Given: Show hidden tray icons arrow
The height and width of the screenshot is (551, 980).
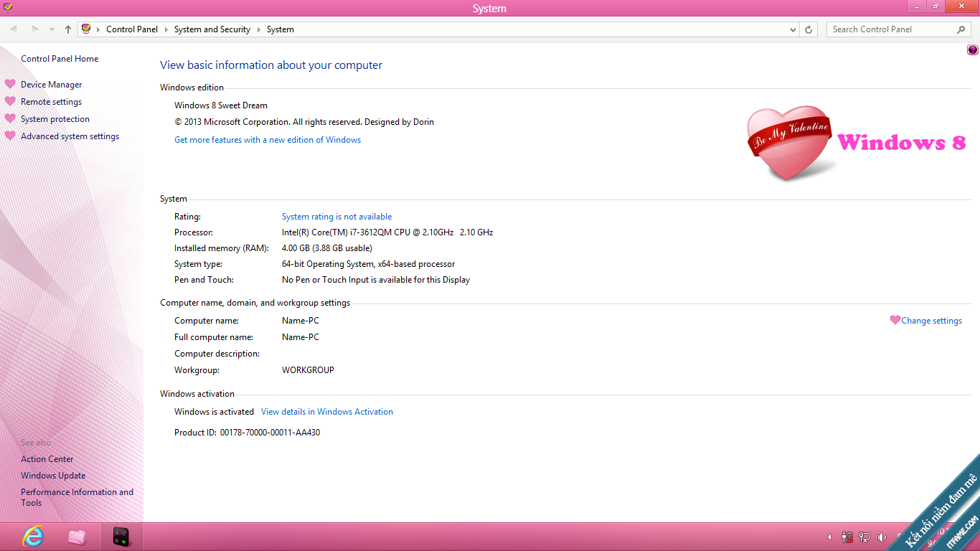Looking at the screenshot, I should pyautogui.click(x=830, y=537).
